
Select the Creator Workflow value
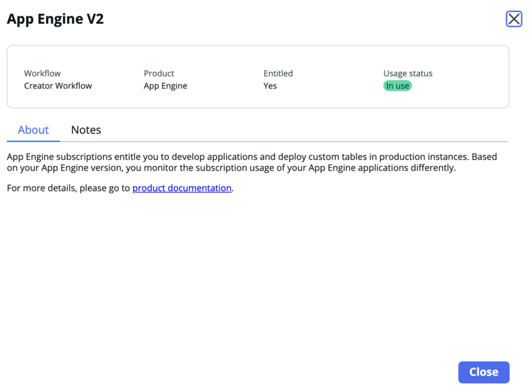tap(58, 86)
